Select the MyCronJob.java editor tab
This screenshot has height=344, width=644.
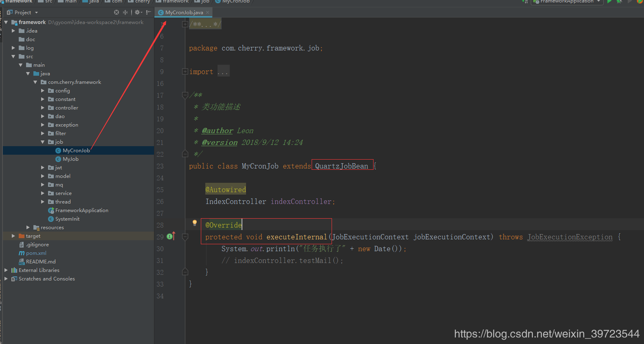pyautogui.click(x=183, y=13)
